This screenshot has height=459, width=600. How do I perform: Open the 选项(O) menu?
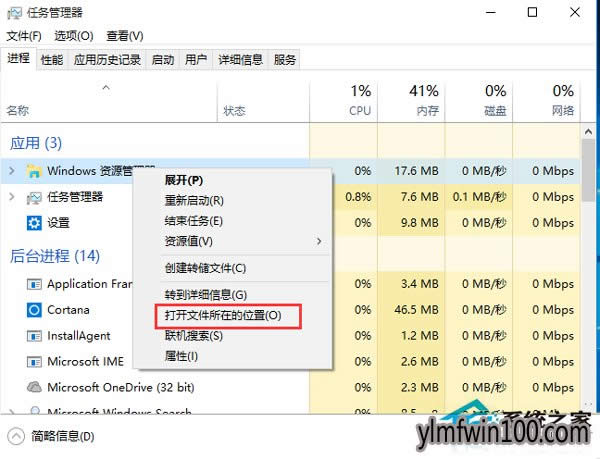point(73,36)
